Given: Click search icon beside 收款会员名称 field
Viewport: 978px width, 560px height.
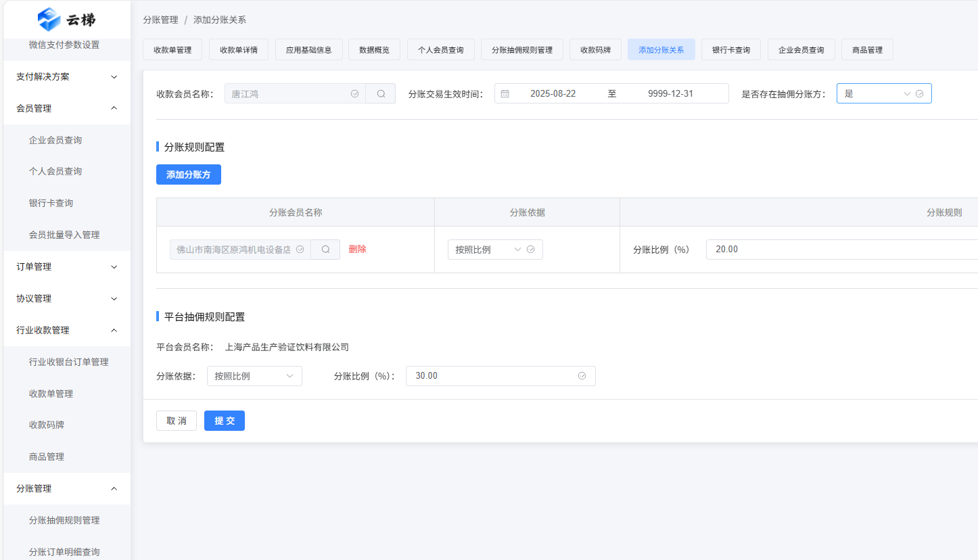Looking at the screenshot, I should [x=381, y=94].
